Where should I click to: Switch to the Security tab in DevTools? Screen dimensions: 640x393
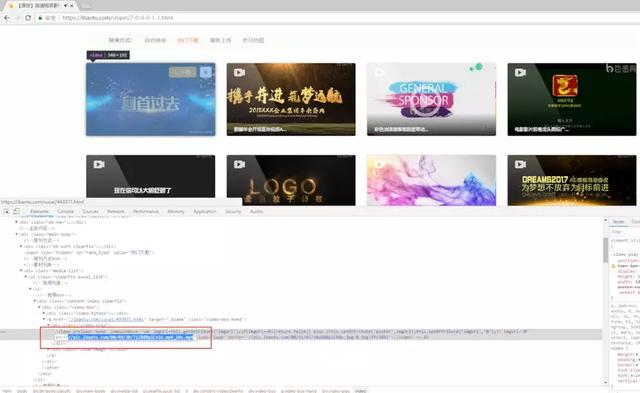233,211
